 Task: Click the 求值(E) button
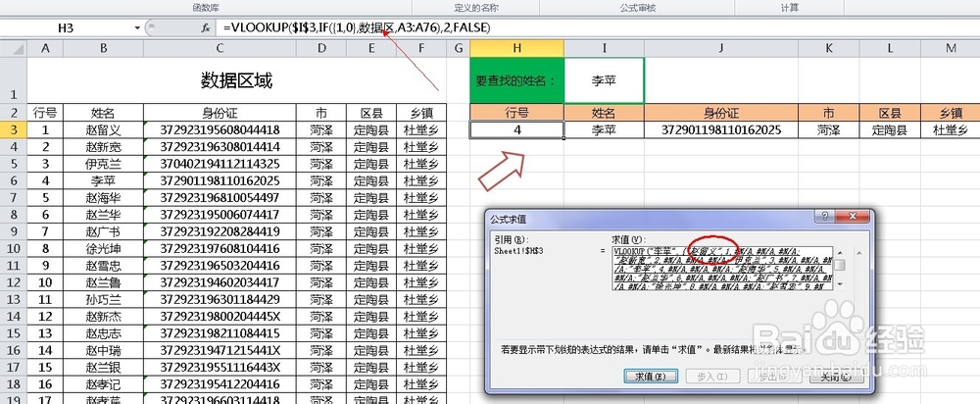[649, 377]
